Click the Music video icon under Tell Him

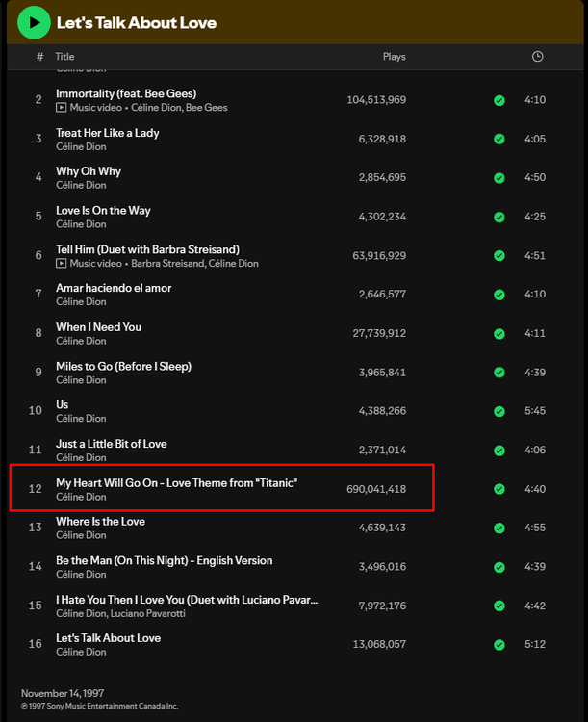(x=61, y=264)
